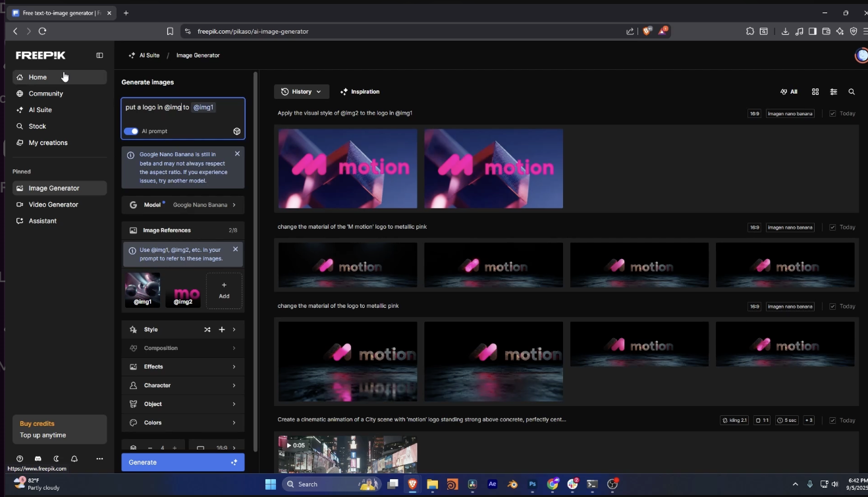Toggle the AI prompt switch
The image size is (868, 497).
(x=131, y=131)
